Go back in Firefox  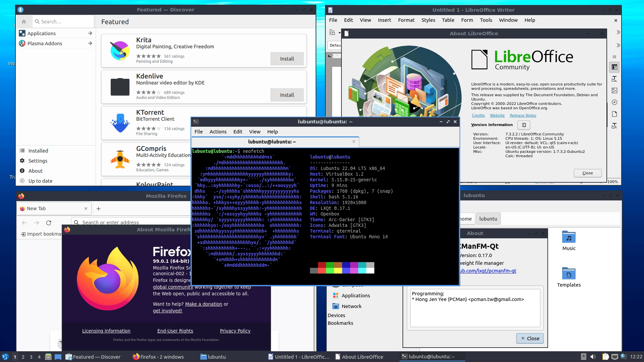click(x=24, y=223)
